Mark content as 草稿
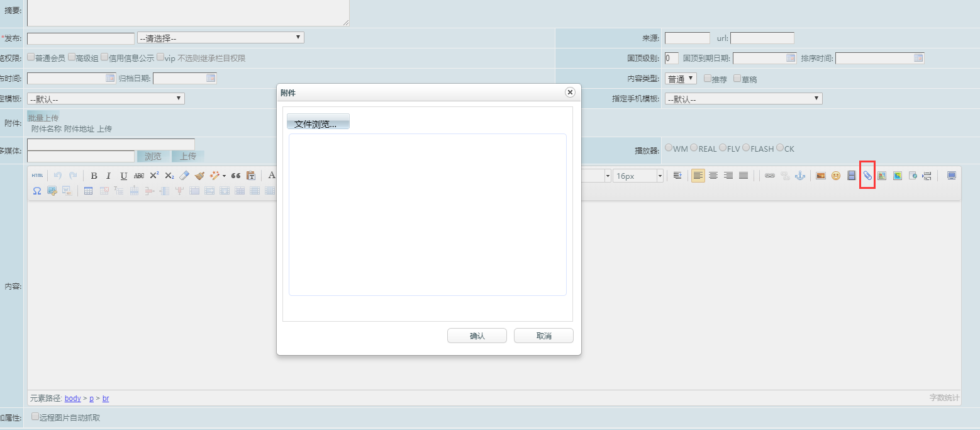This screenshot has height=430, width=980. [x=737, y=79]
